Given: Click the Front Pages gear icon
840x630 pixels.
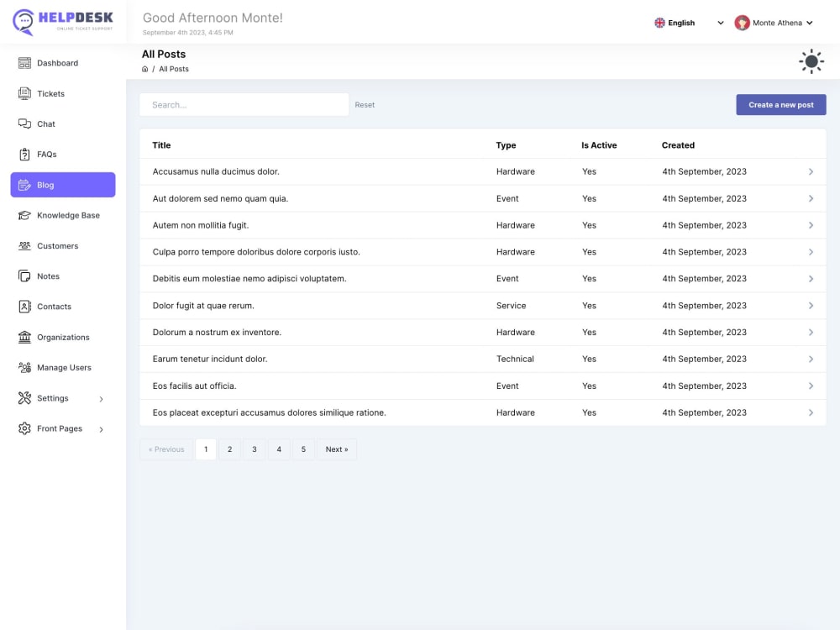Looking at the screenshot, I should 24,428.
